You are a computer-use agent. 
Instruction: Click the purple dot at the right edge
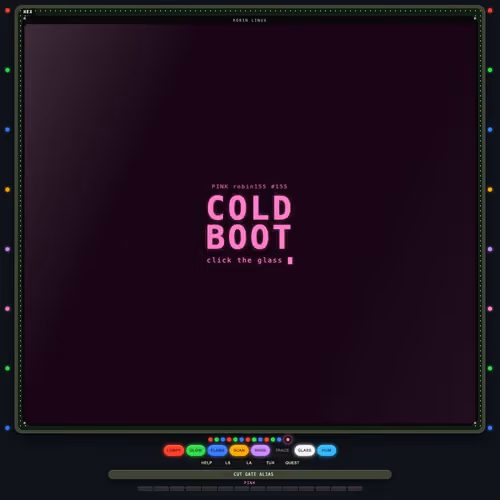click(x=490, y=249)
